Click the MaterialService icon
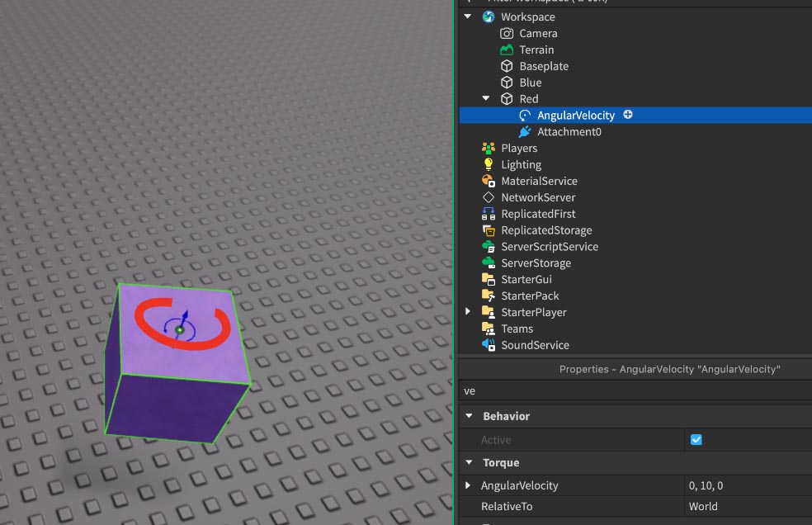Image resolution: width=812 pixels, height=525 pixels. (x=489, y=181)
